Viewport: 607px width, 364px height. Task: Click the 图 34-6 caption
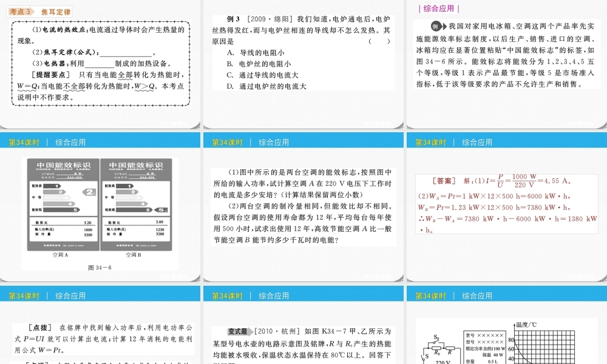pos(100,268)
